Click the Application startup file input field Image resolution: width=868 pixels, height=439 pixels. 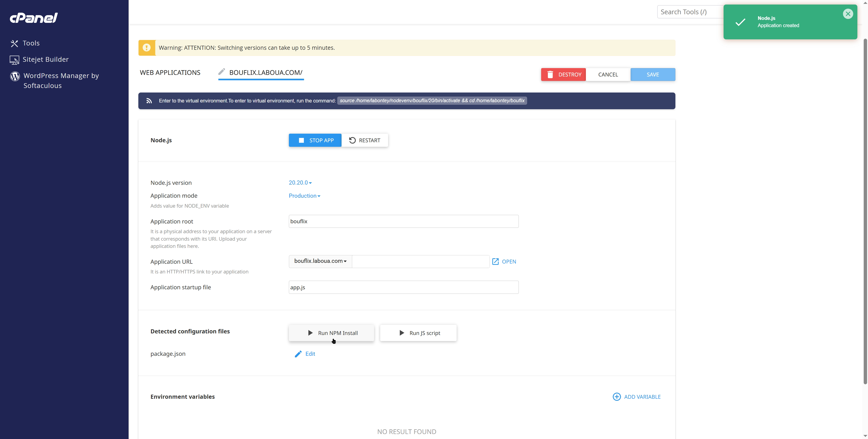pos(403,287)
